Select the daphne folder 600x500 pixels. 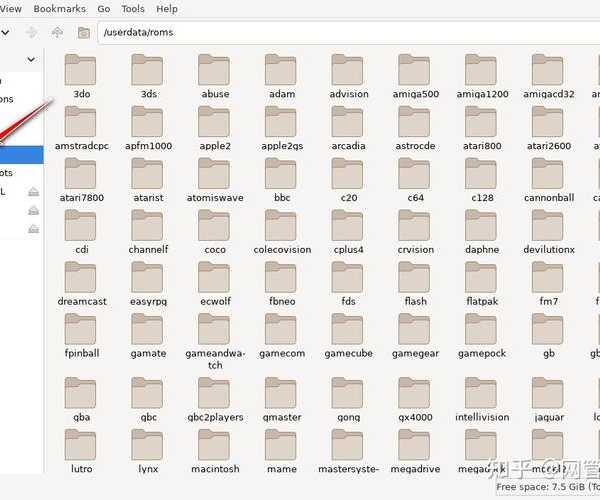click(482, 232)
